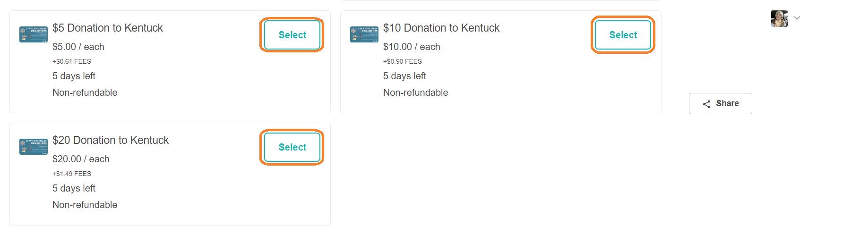The image size is (868, 234).
Task: Click the "$20.00 / each" price text
Action: pos(81,159)
